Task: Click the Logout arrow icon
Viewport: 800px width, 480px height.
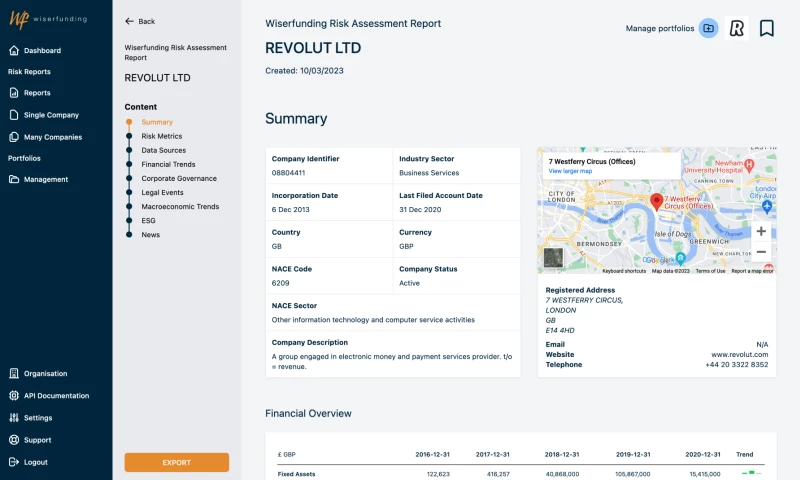Action: point(14,462)
